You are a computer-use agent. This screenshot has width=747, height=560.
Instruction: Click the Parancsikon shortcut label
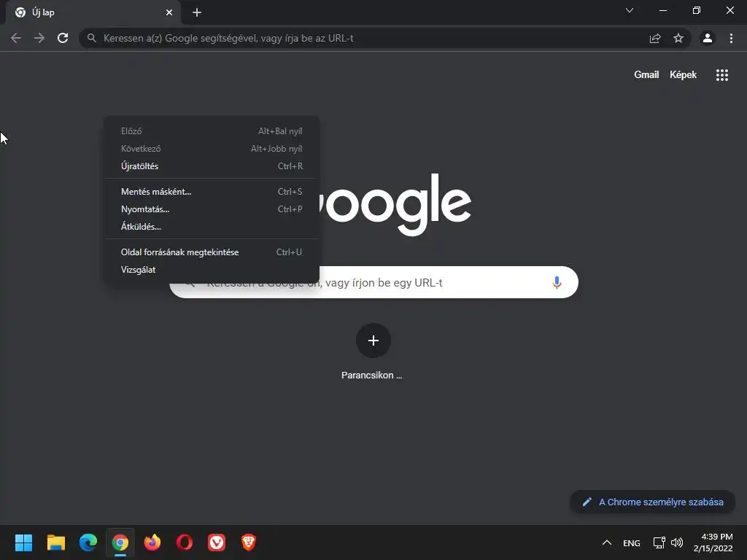coord(371,376)
